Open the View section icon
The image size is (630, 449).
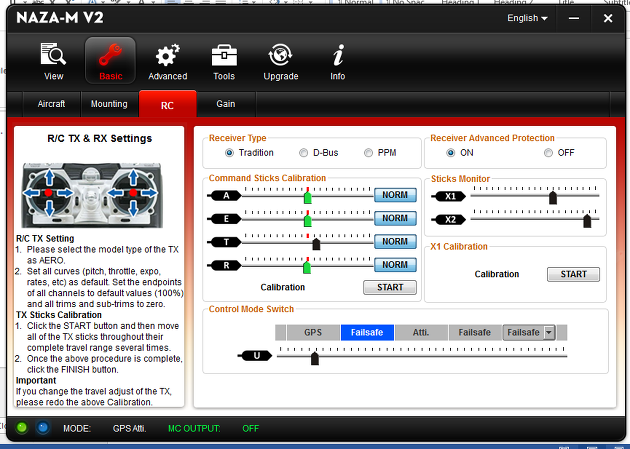[53, 61]
